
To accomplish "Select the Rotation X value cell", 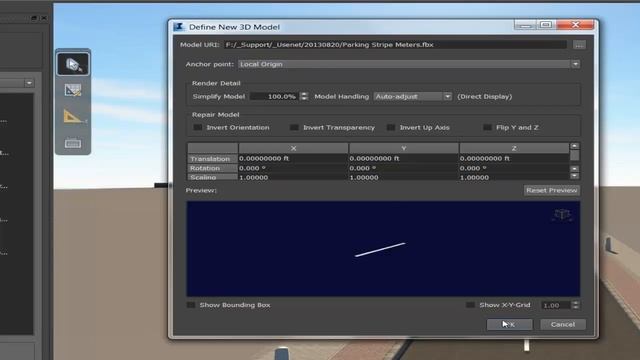I will click(x=293, y=168).
